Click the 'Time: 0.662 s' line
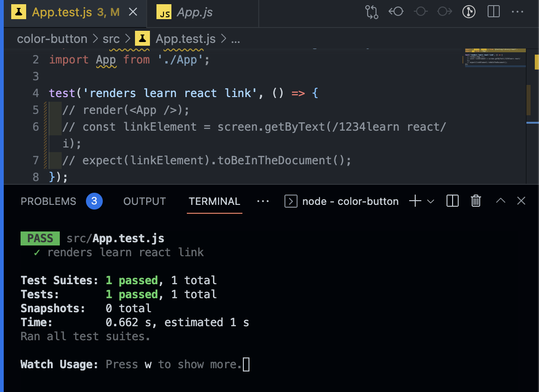Viewport: 539px width, 392px height. click(x=135, y=322)
